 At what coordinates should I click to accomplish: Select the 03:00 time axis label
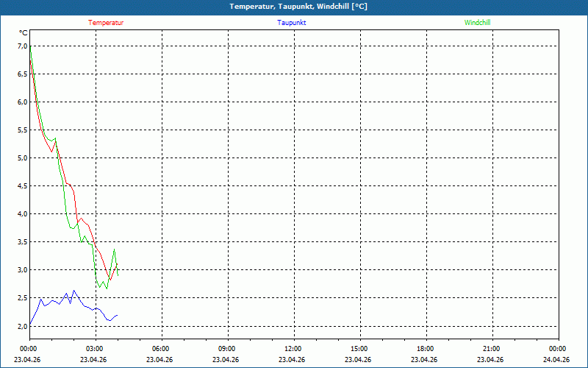95,349
